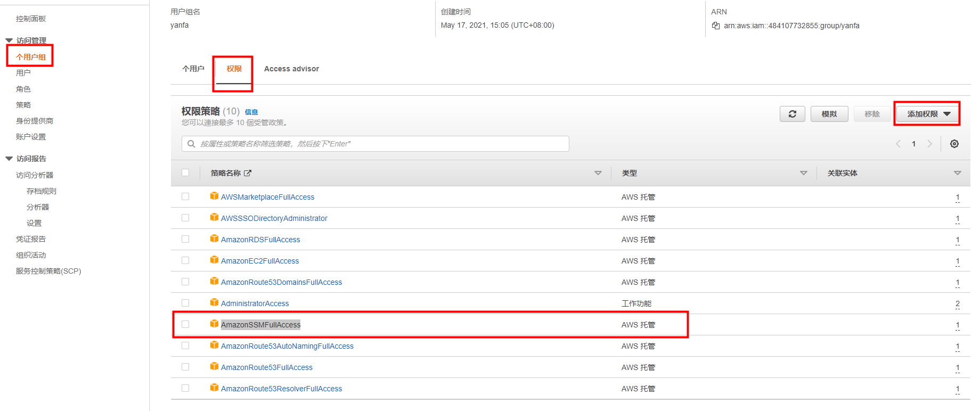The height and width of the screenshot is (411, 980).
Task: Switch to the Access advisor tab
Action: 291,69
